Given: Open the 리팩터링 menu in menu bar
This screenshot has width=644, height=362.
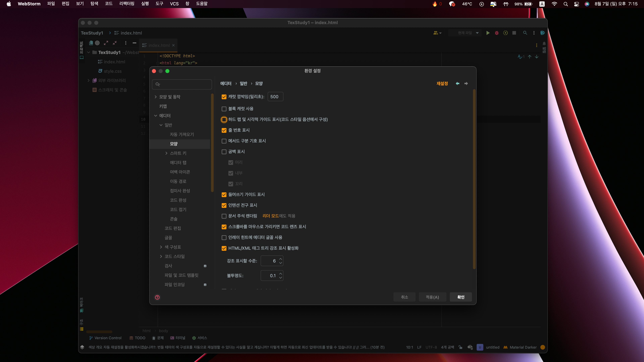Looking at the screenshot, I should click(x=127, y=4).
